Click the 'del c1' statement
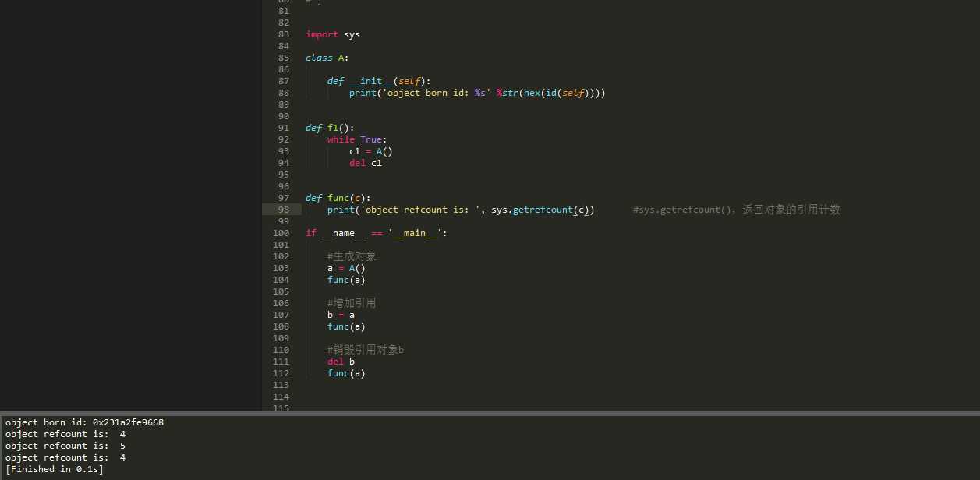The height and width of the screenshot is (480, 980). pyautogui.click(x=366, y=163)
